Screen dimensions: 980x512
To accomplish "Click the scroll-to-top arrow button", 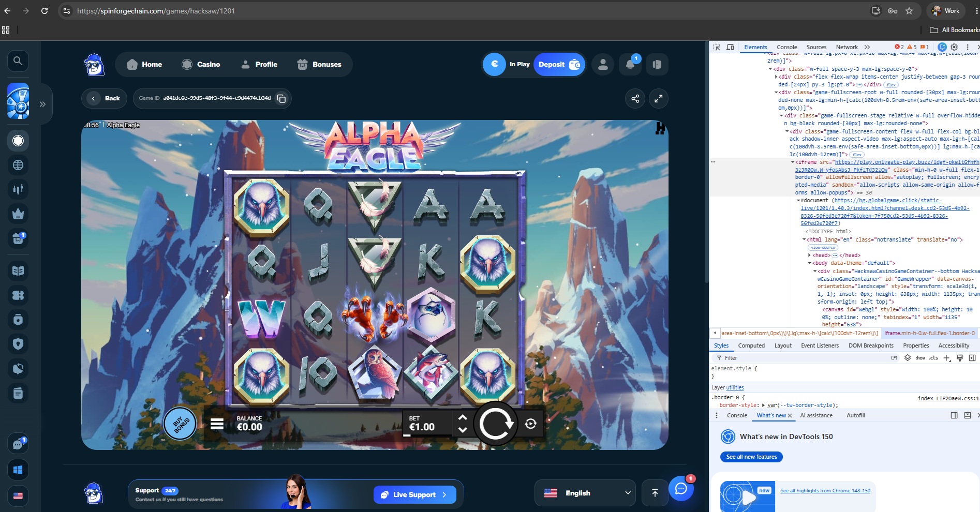I will pos(655,493).
